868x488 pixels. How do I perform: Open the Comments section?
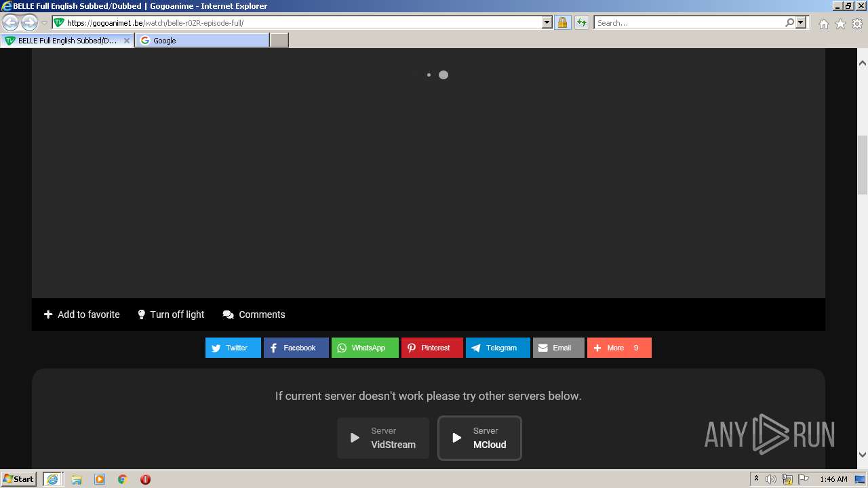coord(254,314)
